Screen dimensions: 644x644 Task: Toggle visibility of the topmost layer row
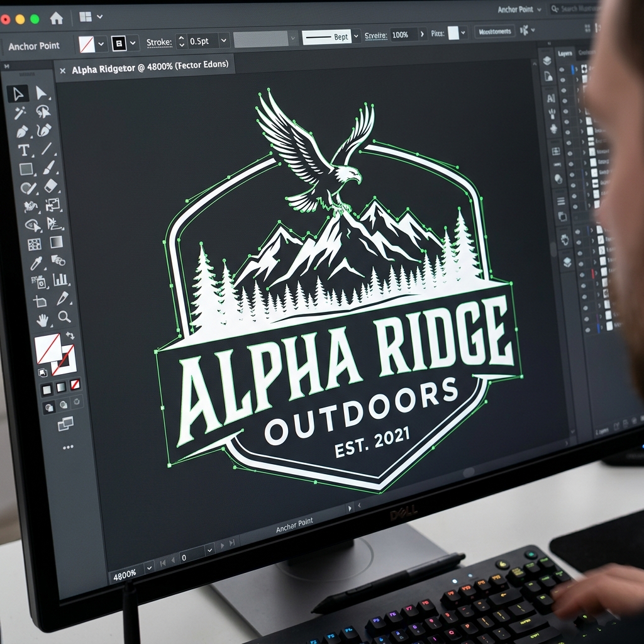[x=562, y=70]
